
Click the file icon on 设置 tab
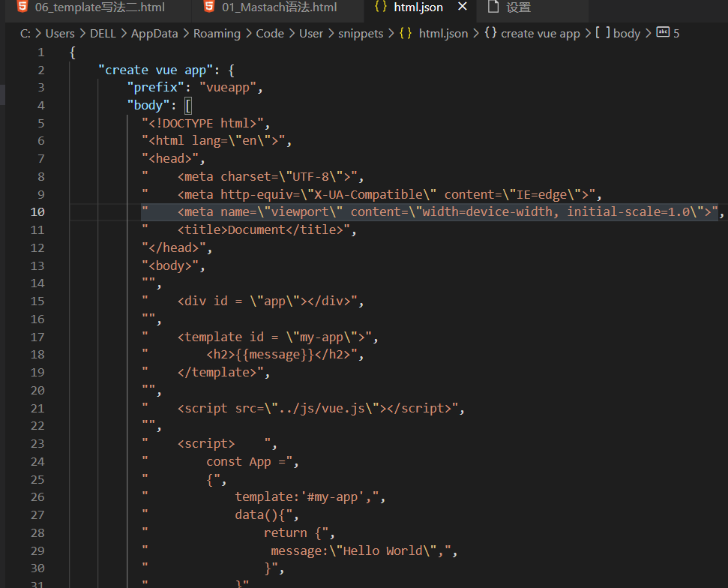pyautogui.click(x=493, y=7)
